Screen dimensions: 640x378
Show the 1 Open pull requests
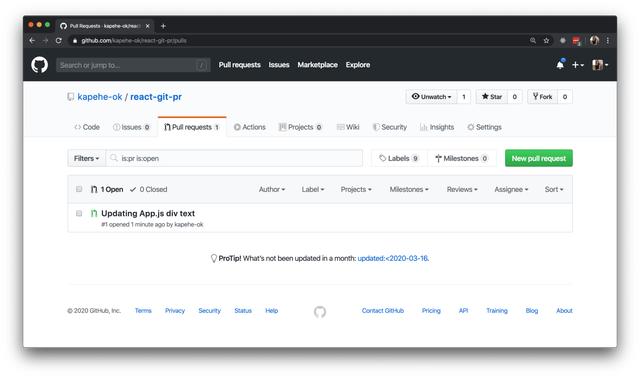click(107, 189)
